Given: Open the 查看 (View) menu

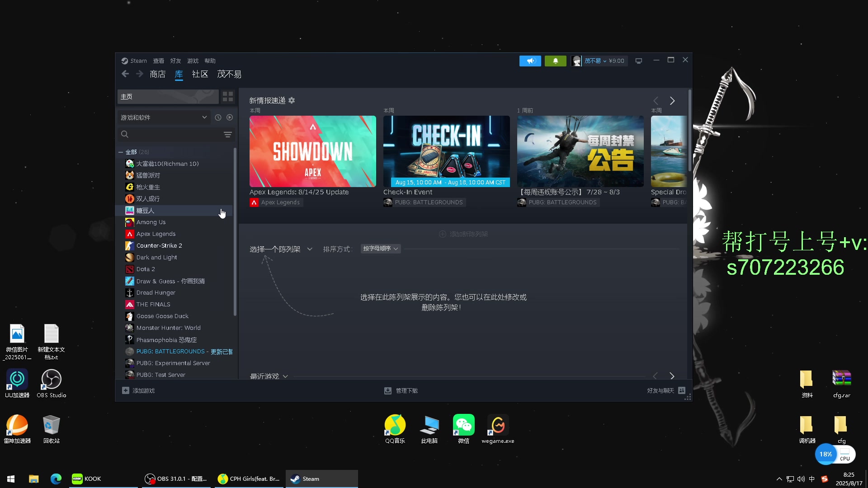Looking at the screenshot, I should [x=158, y=61].
